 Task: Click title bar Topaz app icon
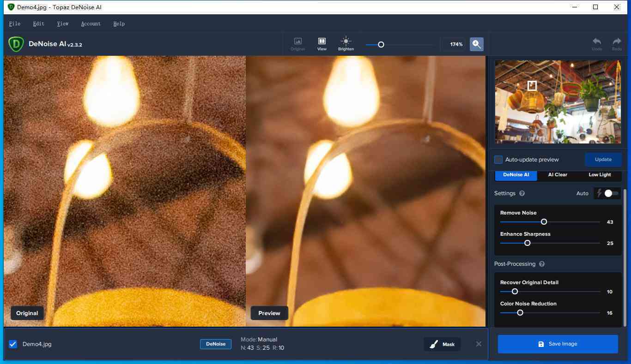[11, 7]
